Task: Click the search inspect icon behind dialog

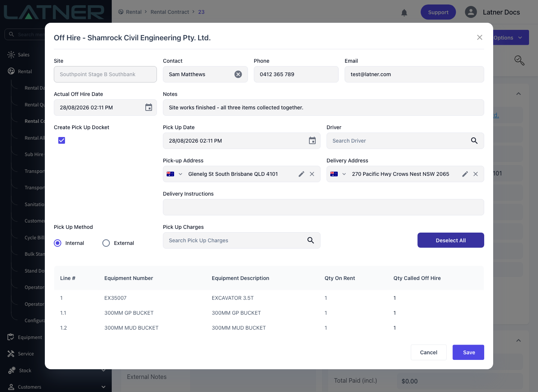Action: (x=519, y=60)
